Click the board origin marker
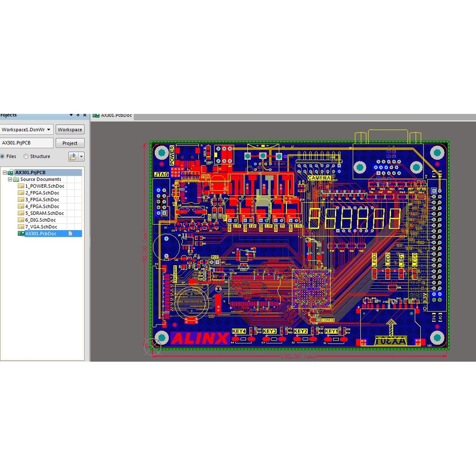 (x=152, y=347)
